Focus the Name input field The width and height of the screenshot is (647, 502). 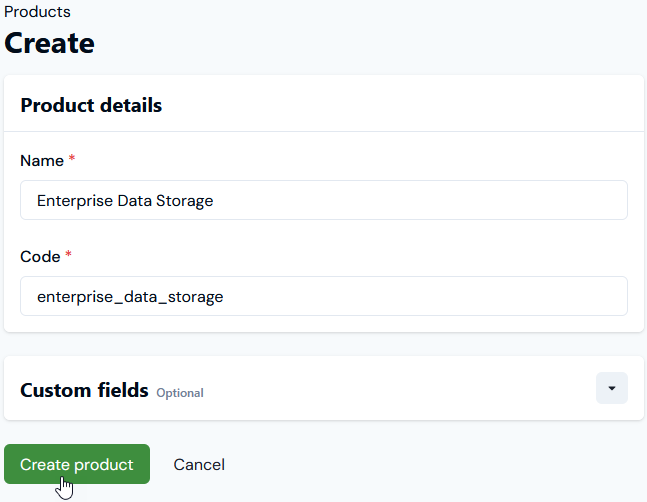click(x=323, y=200)
